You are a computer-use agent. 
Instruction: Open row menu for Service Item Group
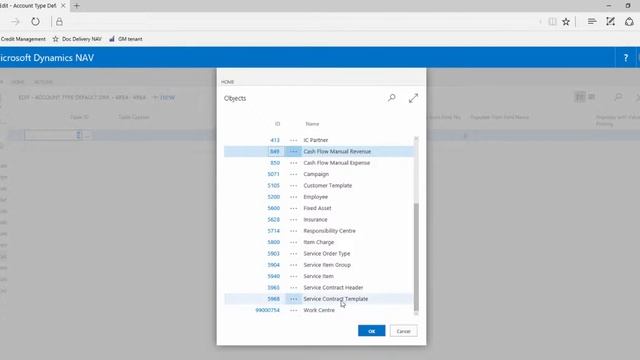point(293,265)
